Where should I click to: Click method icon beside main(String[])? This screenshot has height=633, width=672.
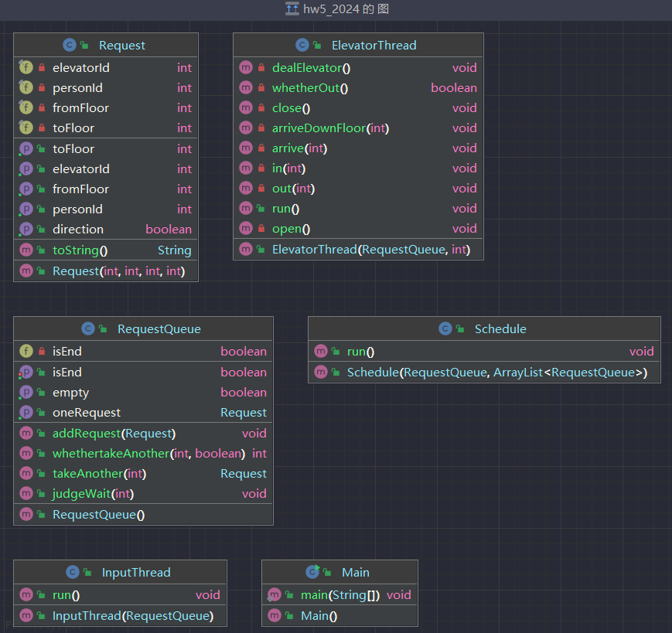point(275,594)
